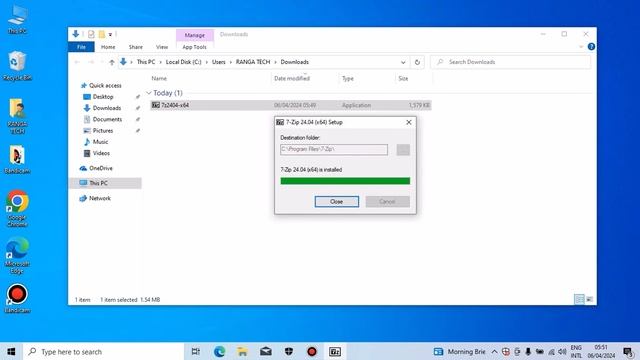Viewport: 640px width, 360px height.
Task: Click the taskbar search box
Action: coord(103,351)
